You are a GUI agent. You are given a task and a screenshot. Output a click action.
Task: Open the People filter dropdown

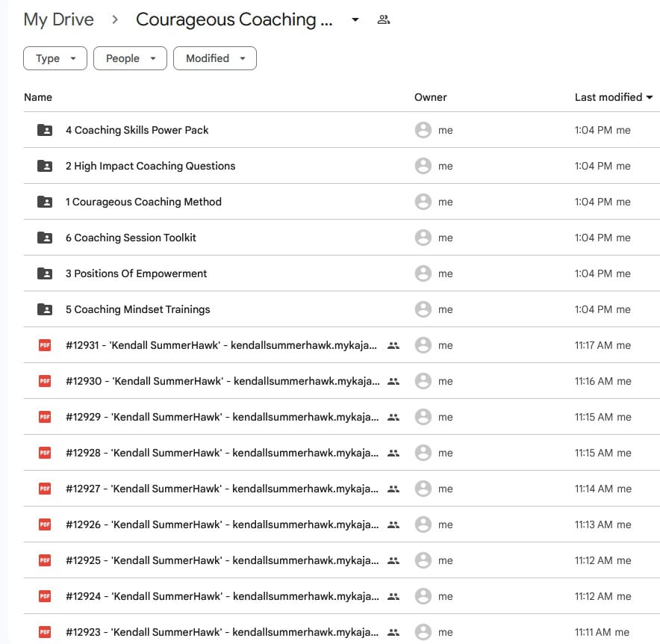coord(130,58)
